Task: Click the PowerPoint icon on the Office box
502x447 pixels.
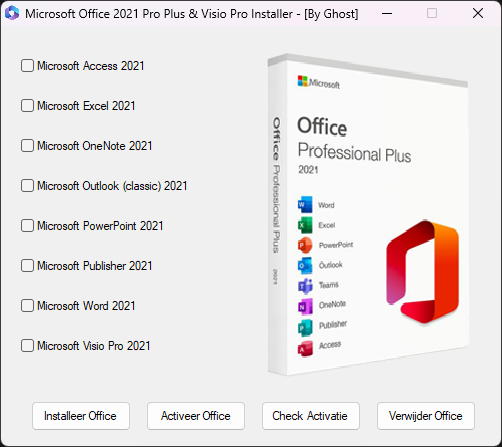Action: (x=305, y=245)
